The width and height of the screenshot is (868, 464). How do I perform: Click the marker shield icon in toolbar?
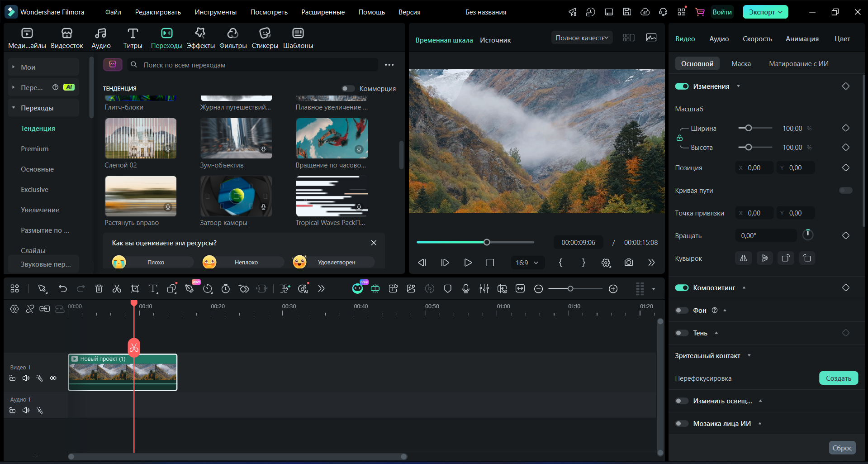pos(448,289)
